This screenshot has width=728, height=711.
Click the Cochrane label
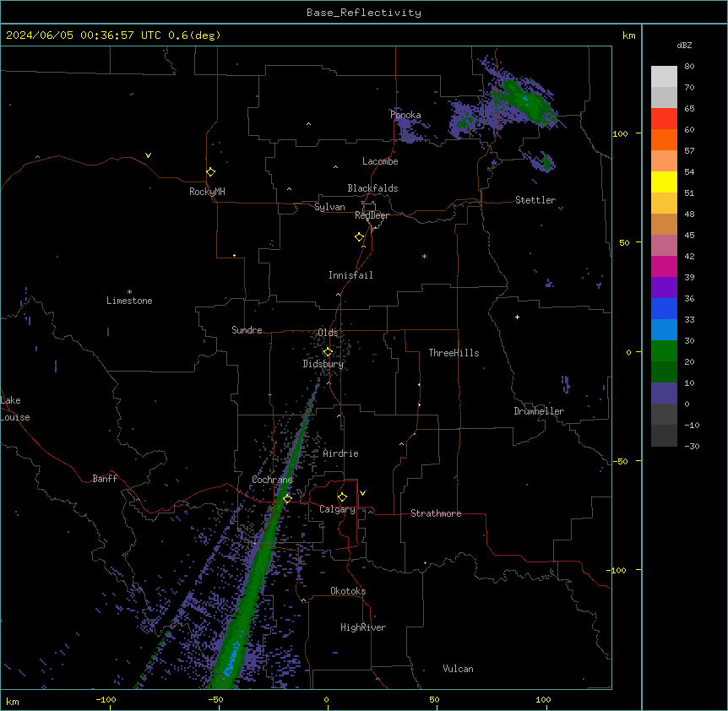(x=272, y=480)
